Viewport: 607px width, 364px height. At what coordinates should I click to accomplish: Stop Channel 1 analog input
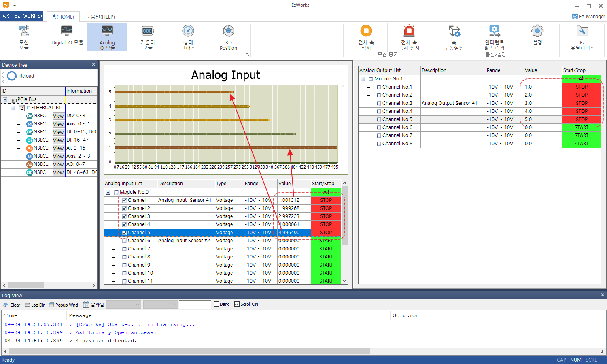point(326,200)
